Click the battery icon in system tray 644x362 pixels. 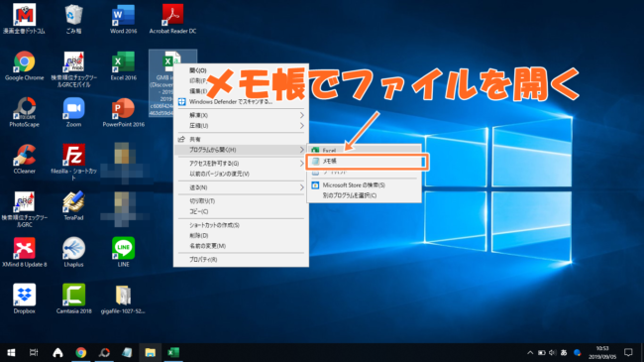(x=542, y=352)
